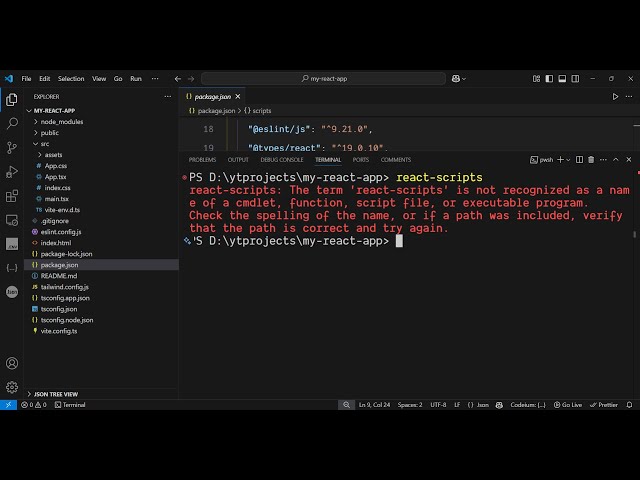Viewport: 640px width, 480px height.
Task: Open the Edit menu
Action: click(x=44, y=79)
